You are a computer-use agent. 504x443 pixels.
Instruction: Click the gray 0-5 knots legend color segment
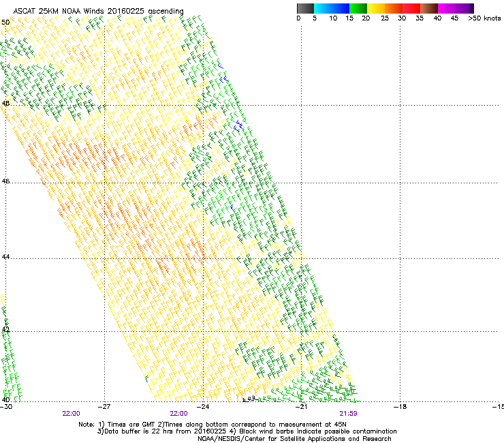pos(305,8)
